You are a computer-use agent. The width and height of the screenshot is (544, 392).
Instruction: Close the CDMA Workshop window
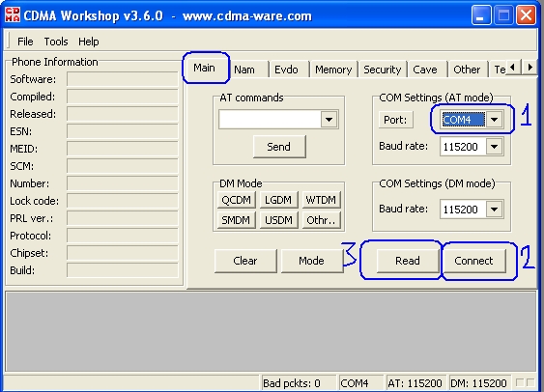pyautogui.click(x=526, y=15)
